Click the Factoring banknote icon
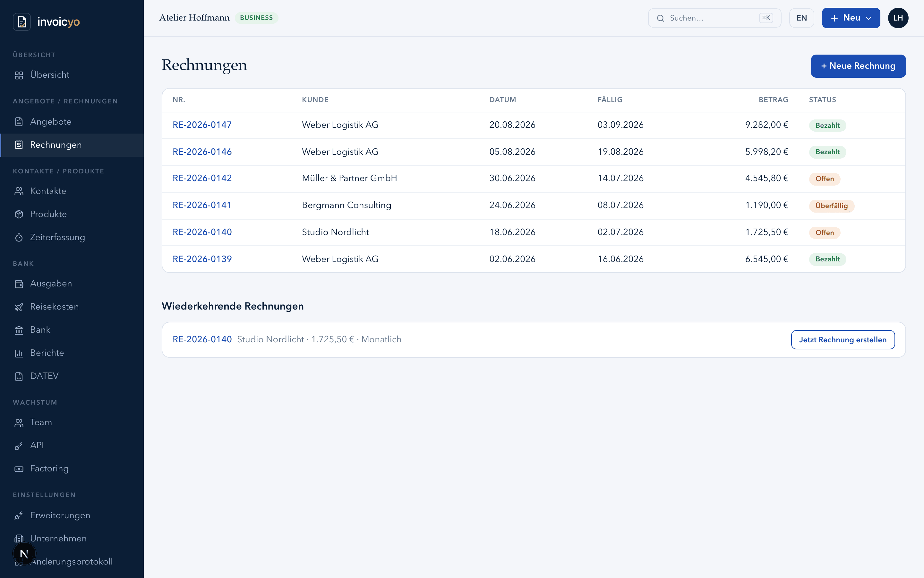This screenshot has height=578, width=924. point(19,469)
